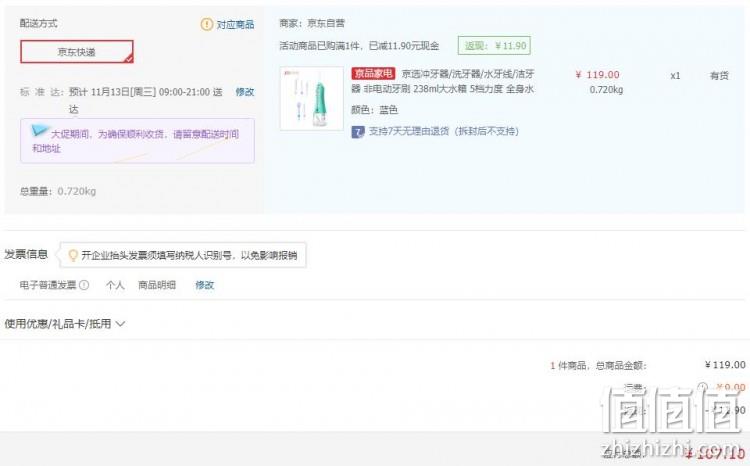Open the 京选冲牙器 product title

[443, 81]
